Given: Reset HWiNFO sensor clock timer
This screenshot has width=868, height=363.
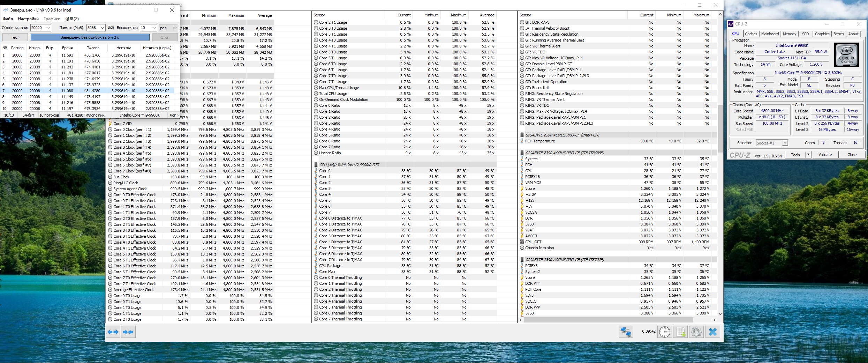Looking at the screenshot, I should [x=665, y=332].
